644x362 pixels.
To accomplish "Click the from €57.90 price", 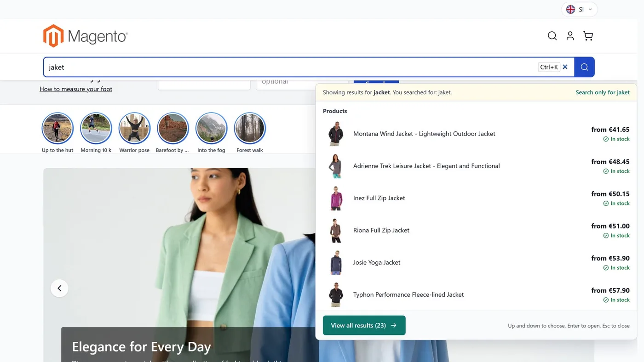I will (610, 290).
